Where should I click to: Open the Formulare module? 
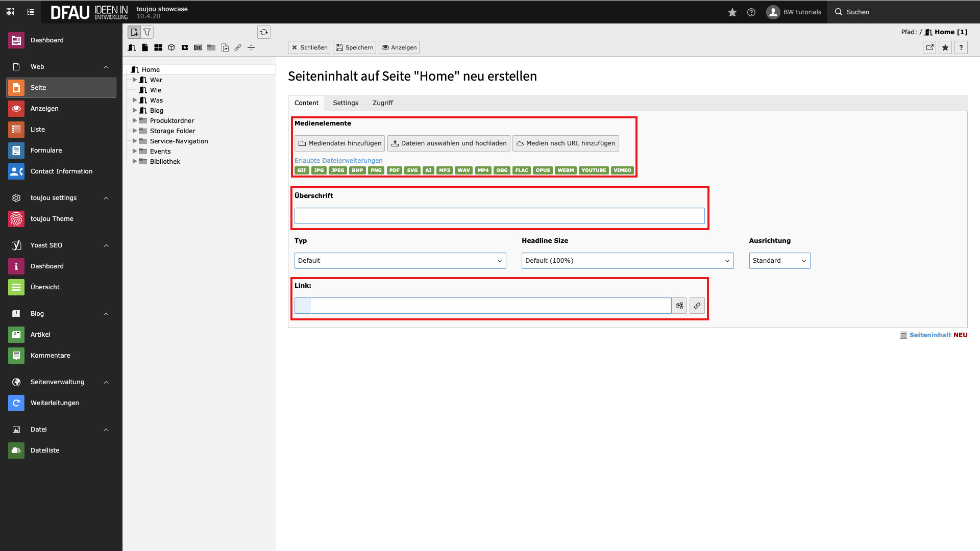(x=61, y=151)
